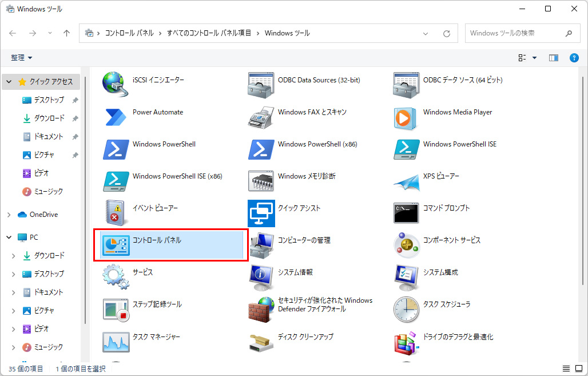Expand ダウンロード under PC
This screenshot has height=376, width=588.
(x=14, y=256)
